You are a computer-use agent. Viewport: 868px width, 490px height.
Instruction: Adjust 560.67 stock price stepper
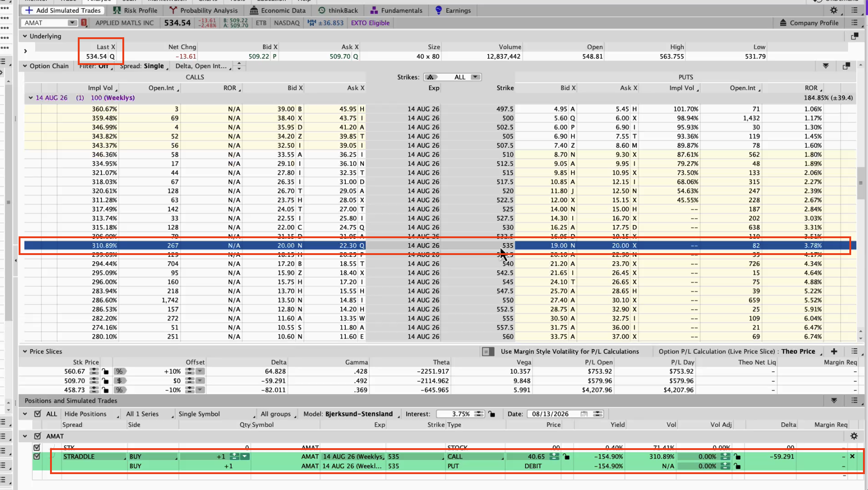click(x=94, y=371)
